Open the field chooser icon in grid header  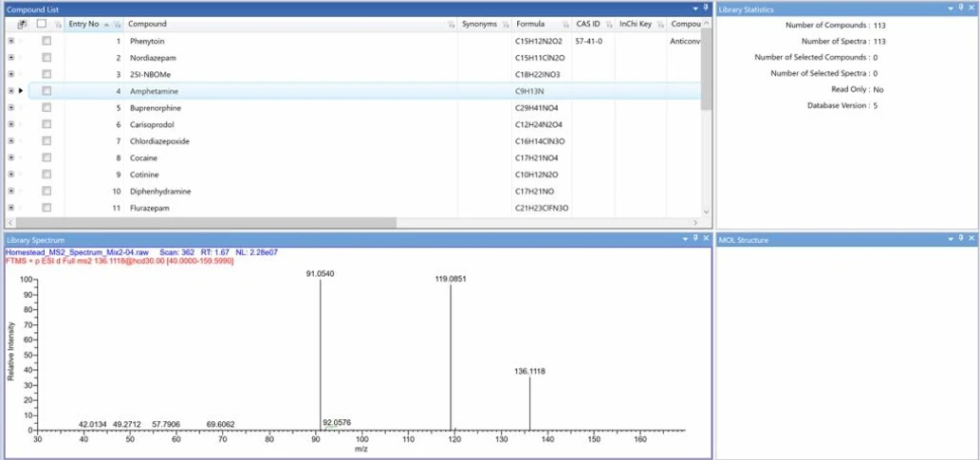22,25
